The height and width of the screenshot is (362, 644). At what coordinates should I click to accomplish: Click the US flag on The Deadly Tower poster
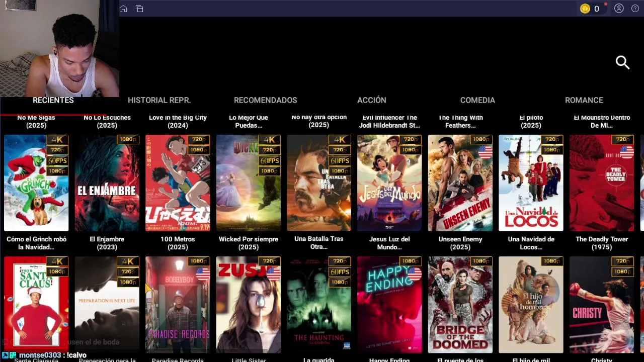[x=626, y=151]
